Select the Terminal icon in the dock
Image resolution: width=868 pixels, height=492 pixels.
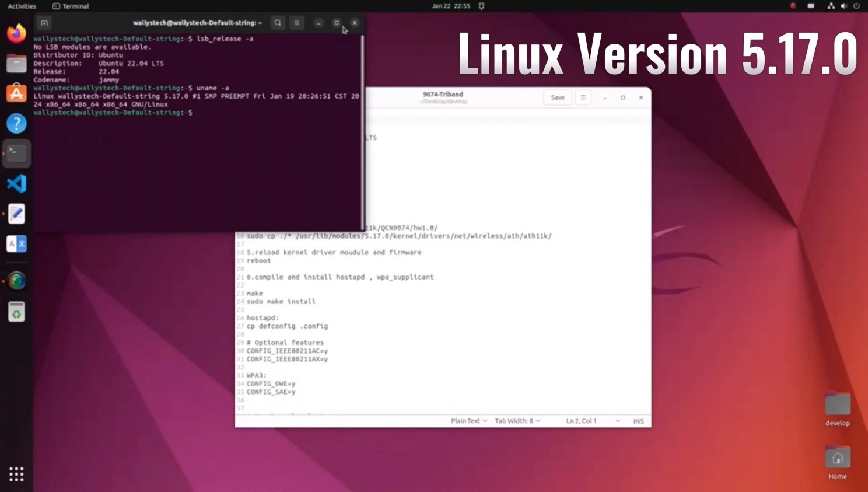click(16, 153)
